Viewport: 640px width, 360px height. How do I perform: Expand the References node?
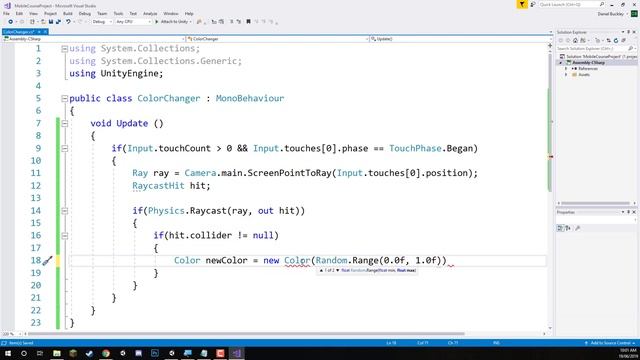pyautogui.click(x=566, y=69)
